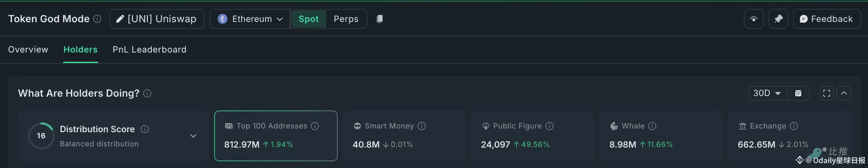Collapse the holders section with up chevron
The width and height of the screenshot is (868, 168).
click(x=844, y=94)
